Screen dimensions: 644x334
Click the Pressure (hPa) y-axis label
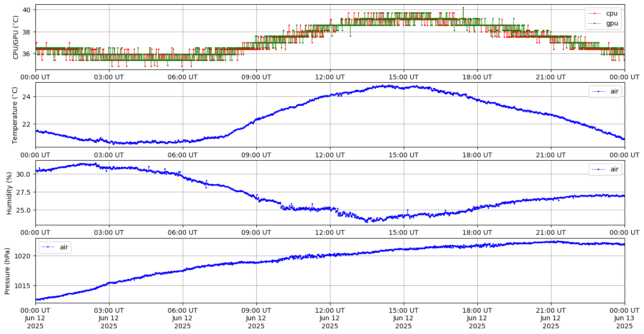coord(7,270)
